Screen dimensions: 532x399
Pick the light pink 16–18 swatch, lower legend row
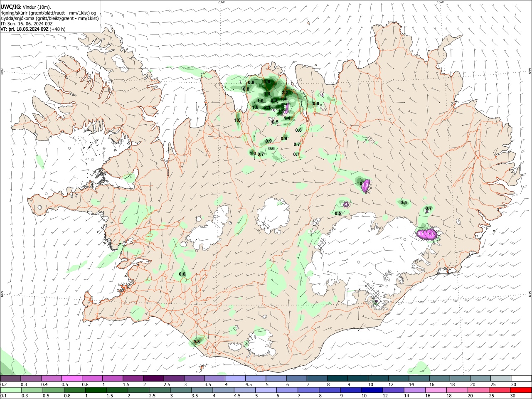pos(436,390)
